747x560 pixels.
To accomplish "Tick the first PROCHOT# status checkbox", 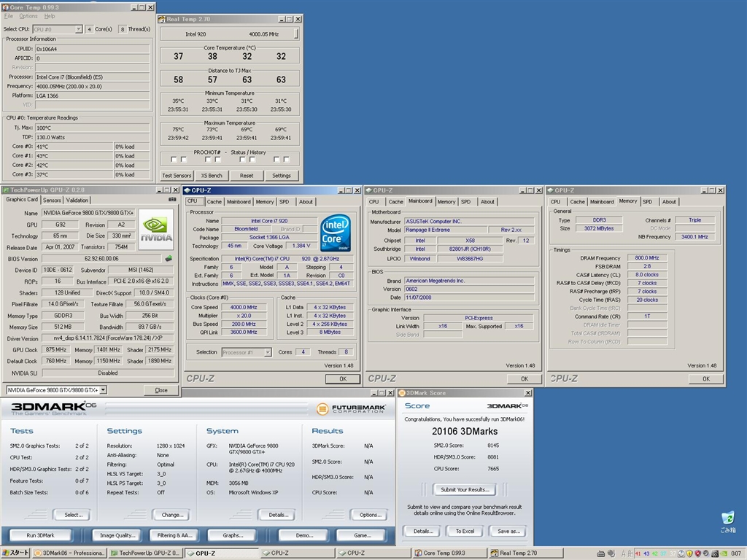I will pyautogui.click(x=174, y=160).
